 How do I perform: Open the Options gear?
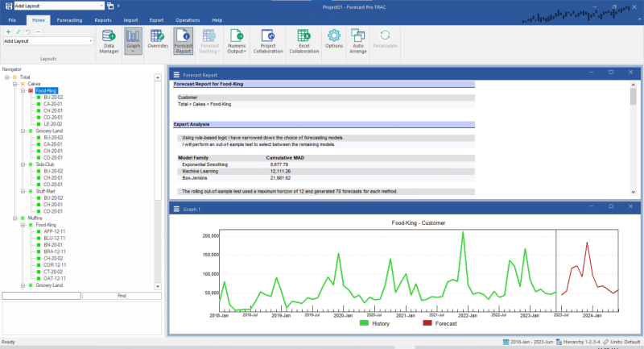(334, 39)
